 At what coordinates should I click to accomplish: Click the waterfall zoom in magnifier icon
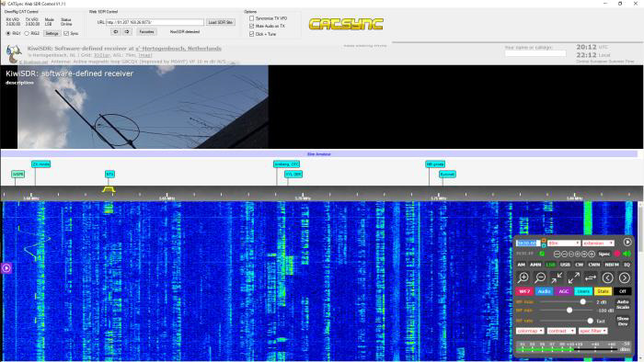[x=523, y=277]
